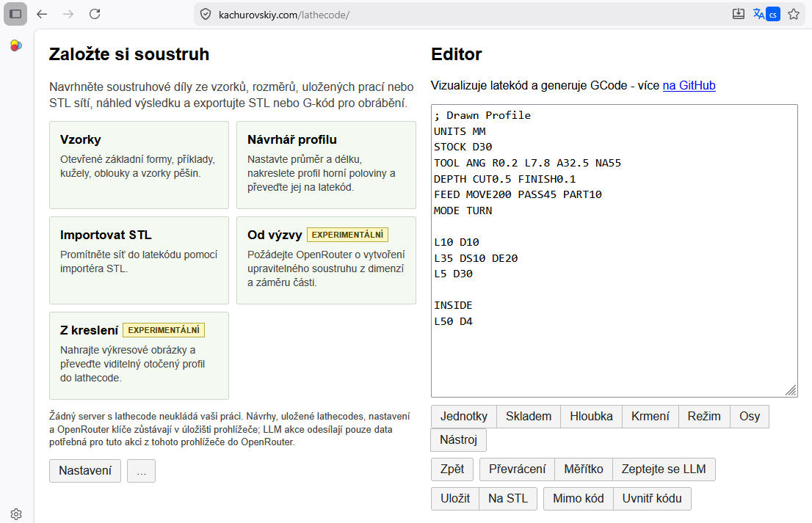The width and height of the screenshot is (812, 523).
Task: Select the Nástroj snippet button
Action: [x=458, y=439]
